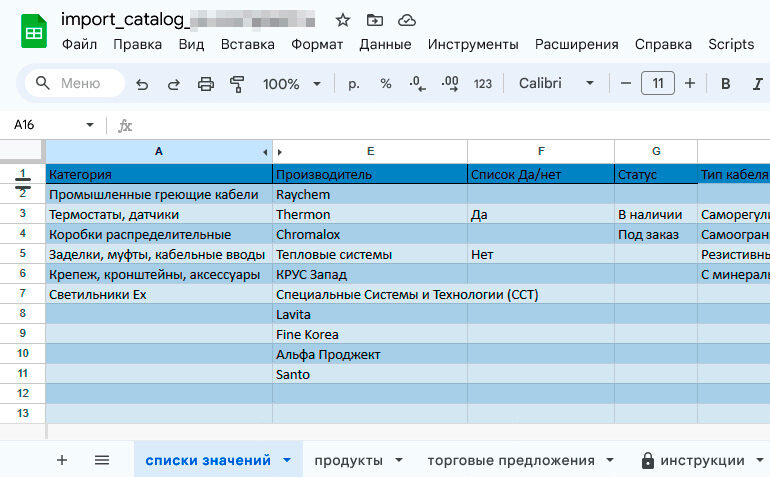Open the Google Sheets home icon

coord(34,31)
